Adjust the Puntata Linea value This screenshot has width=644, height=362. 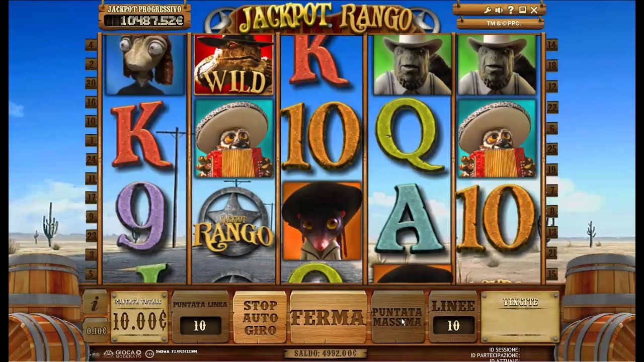(200, 326)
